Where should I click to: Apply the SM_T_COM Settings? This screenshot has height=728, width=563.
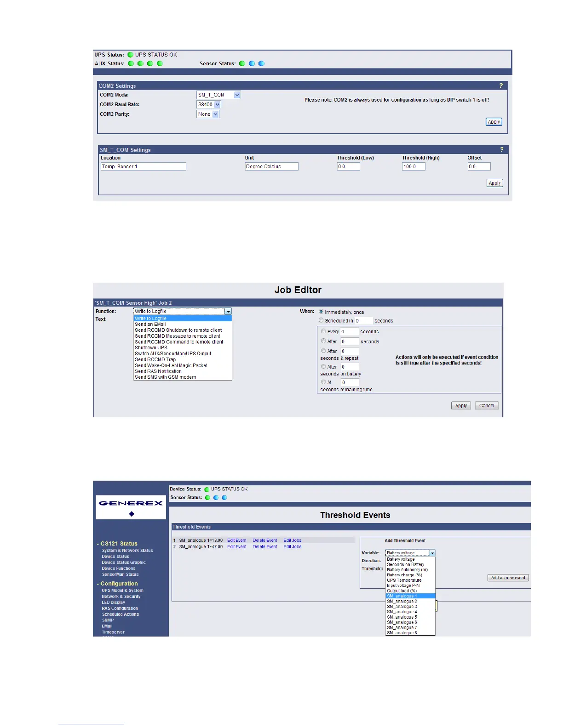(x=494, y=183)
